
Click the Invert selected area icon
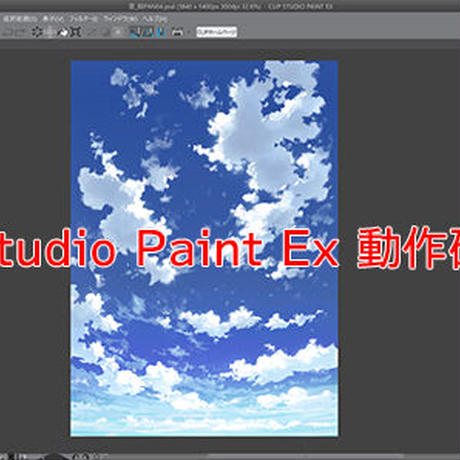pyautogui.click(x=105, y=32)
